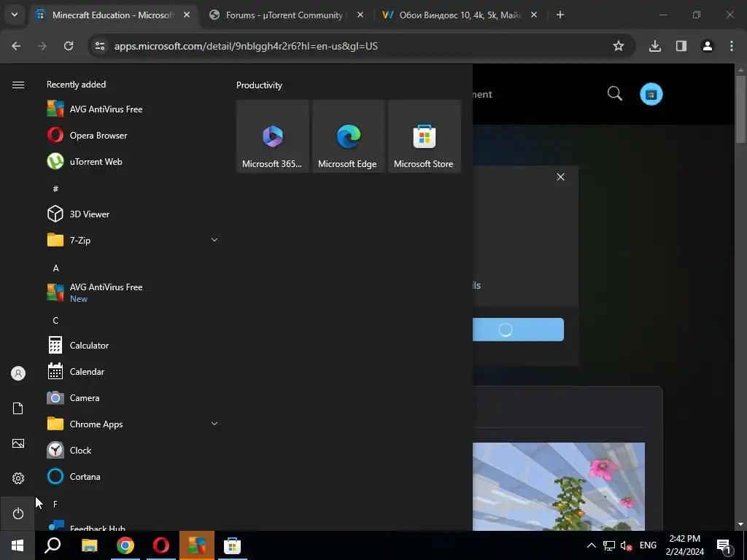Jump to the '#' letter group header
Viewport: 747px width, 560px height.
[55, 189]
